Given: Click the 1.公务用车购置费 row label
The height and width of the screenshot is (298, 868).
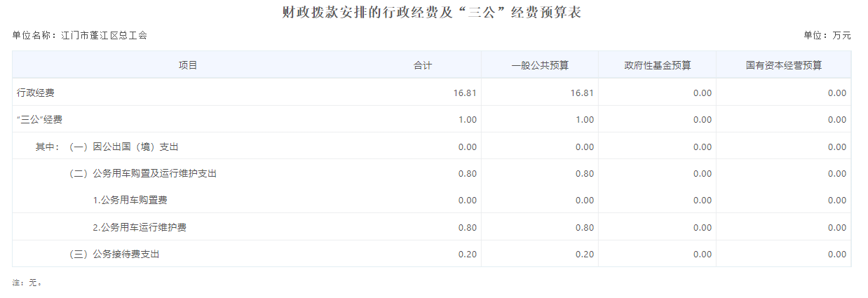Looking at the screenshot, I should 130,201.
